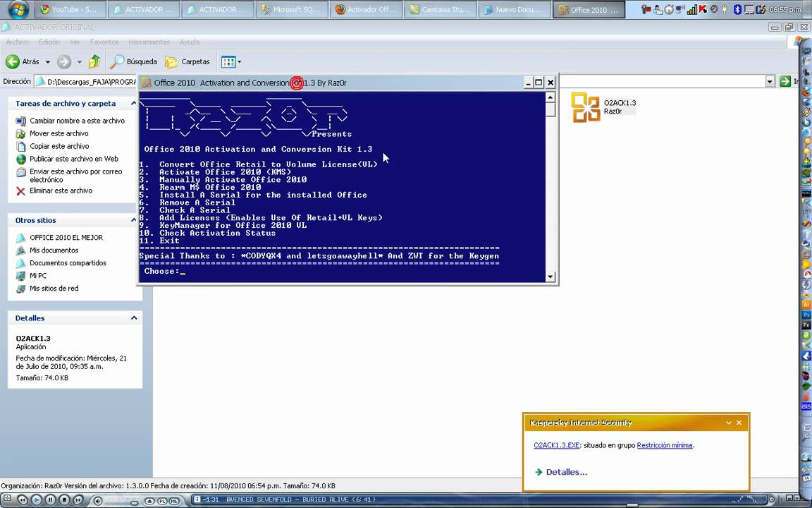Screen dimensions: 812x508
Task: Click the console window title bar icon
Action: click(147, 83)
